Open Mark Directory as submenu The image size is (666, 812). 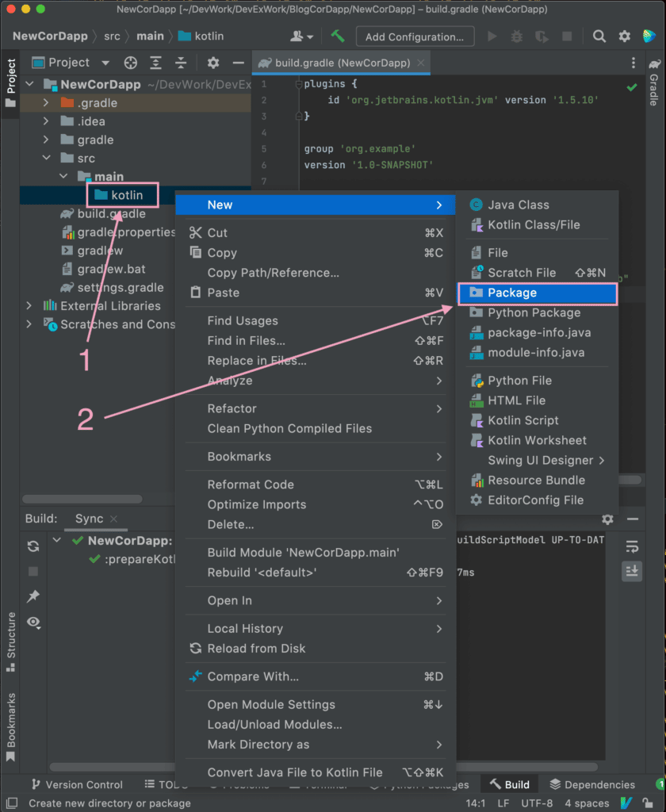pyautogui.click(x=316, y=744)
